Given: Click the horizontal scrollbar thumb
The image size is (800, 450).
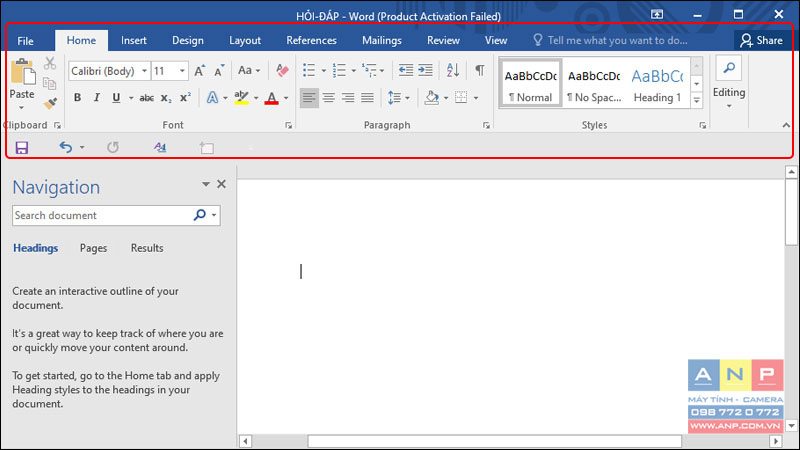Looking at the screenshot, I should (x=494, y=441).
